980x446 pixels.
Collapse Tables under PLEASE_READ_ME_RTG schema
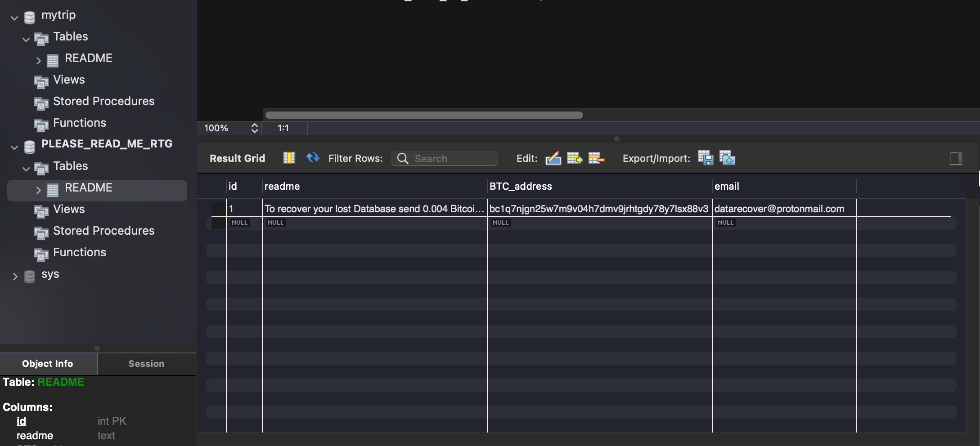tap(26, 169)
